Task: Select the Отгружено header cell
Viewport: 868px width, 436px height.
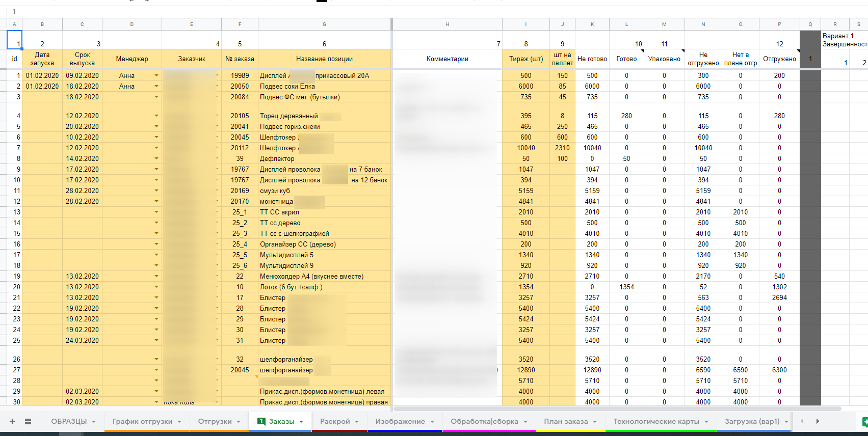Action: 779,59
